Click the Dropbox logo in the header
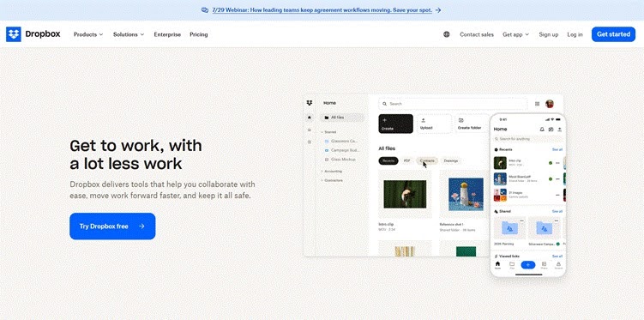This screenshot has height=320, width=644. (33, 34)
